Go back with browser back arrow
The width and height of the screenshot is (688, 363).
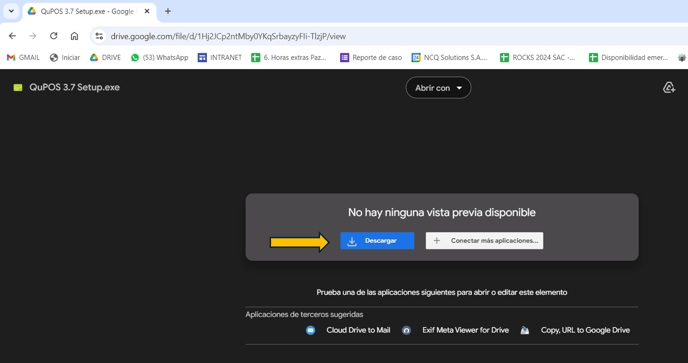tap(12, 36)
